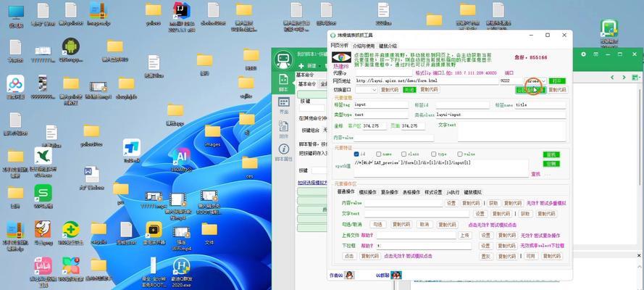
Task: Open the 无效？尝试复杂操作 link
Action: (x=540, y=236)
